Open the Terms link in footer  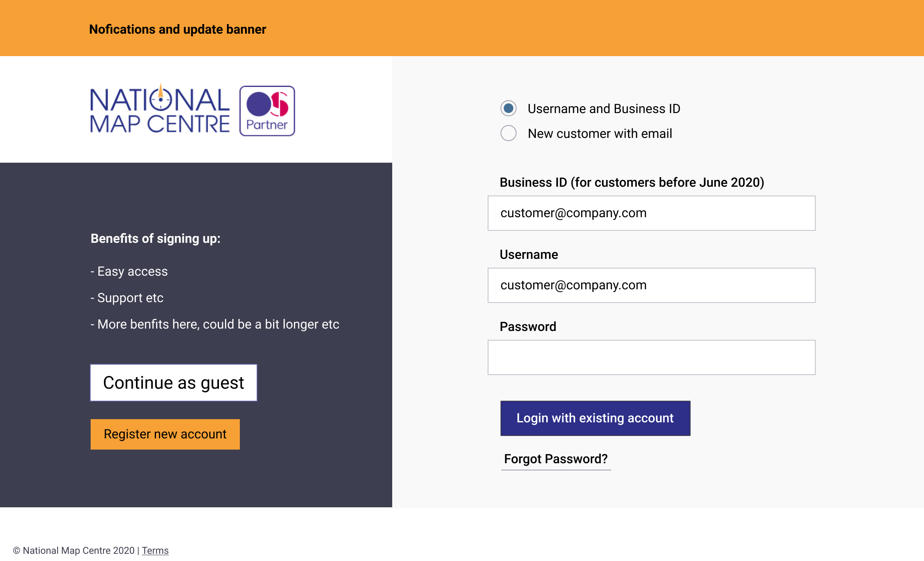(x=155, y=551)
